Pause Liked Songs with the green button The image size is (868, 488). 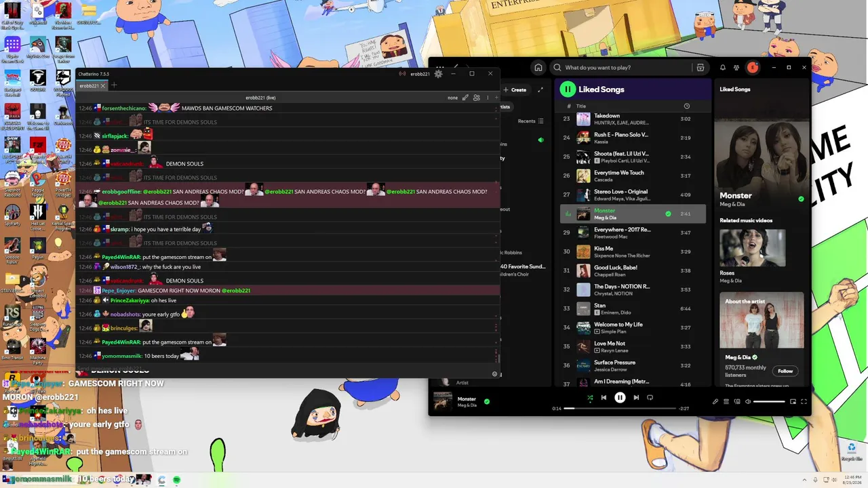click(568, 89)
